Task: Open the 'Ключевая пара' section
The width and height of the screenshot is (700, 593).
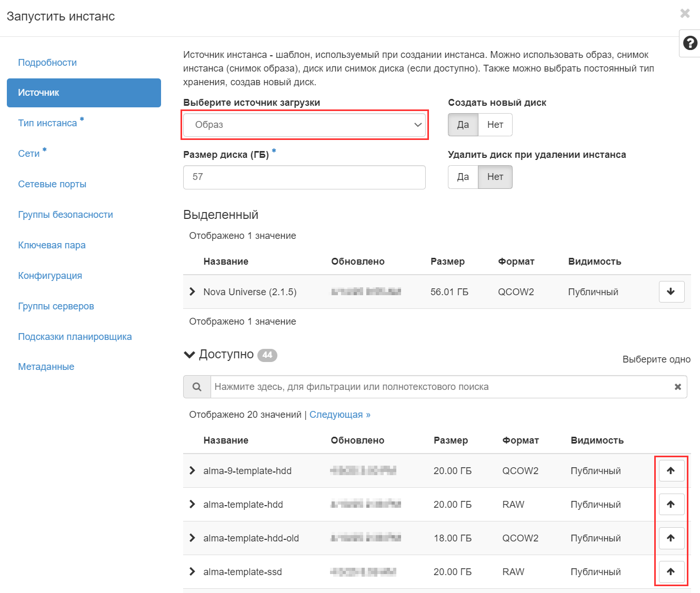Action: pos(52,245)
